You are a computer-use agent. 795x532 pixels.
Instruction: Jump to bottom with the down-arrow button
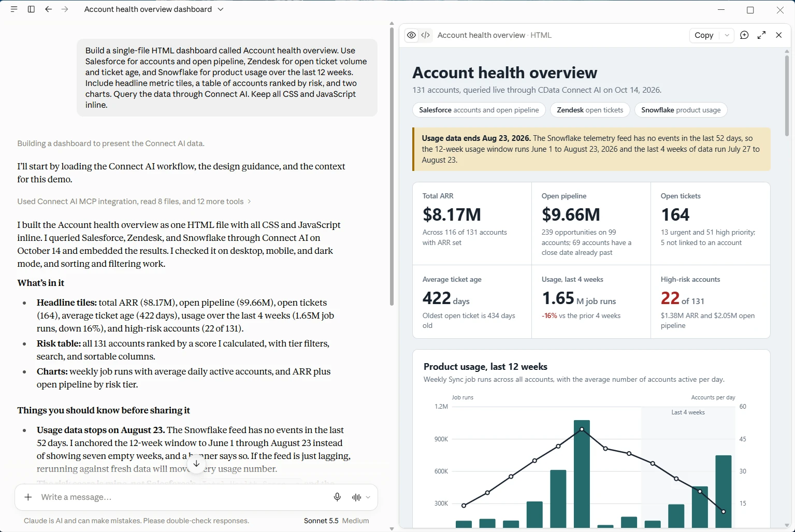(x=196, y=464)
